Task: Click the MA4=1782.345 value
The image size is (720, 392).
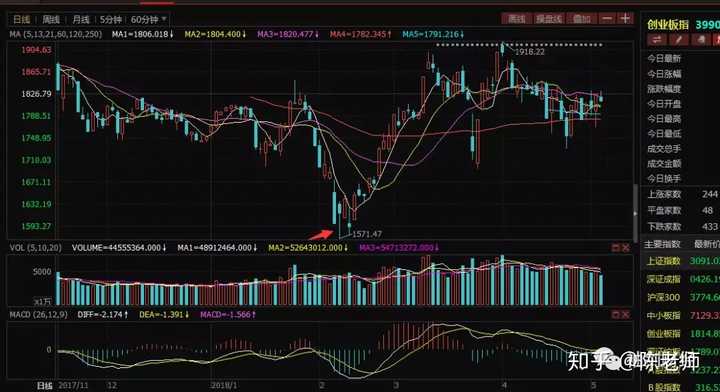Action: pyautogui.click(x=361, y=34)
